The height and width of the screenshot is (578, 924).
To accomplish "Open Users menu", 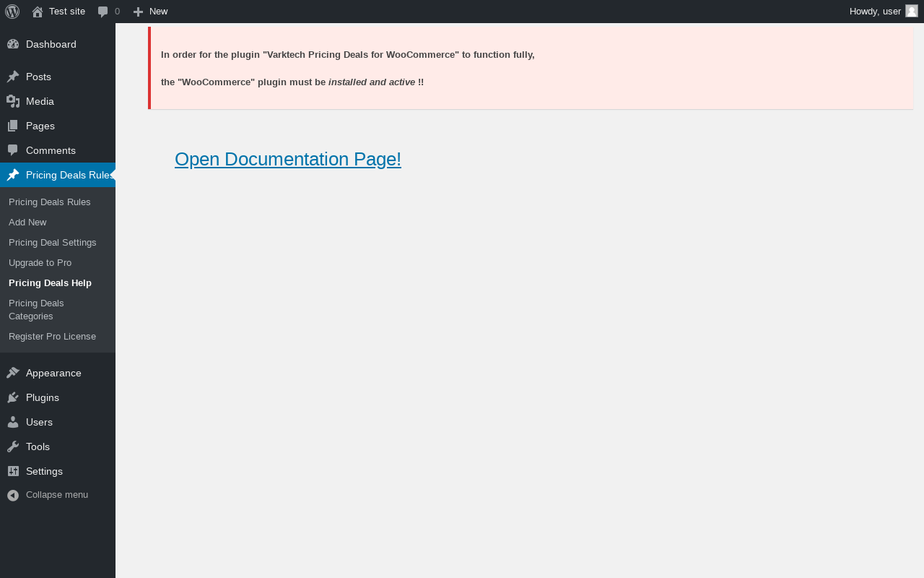I will coord(58,422).
